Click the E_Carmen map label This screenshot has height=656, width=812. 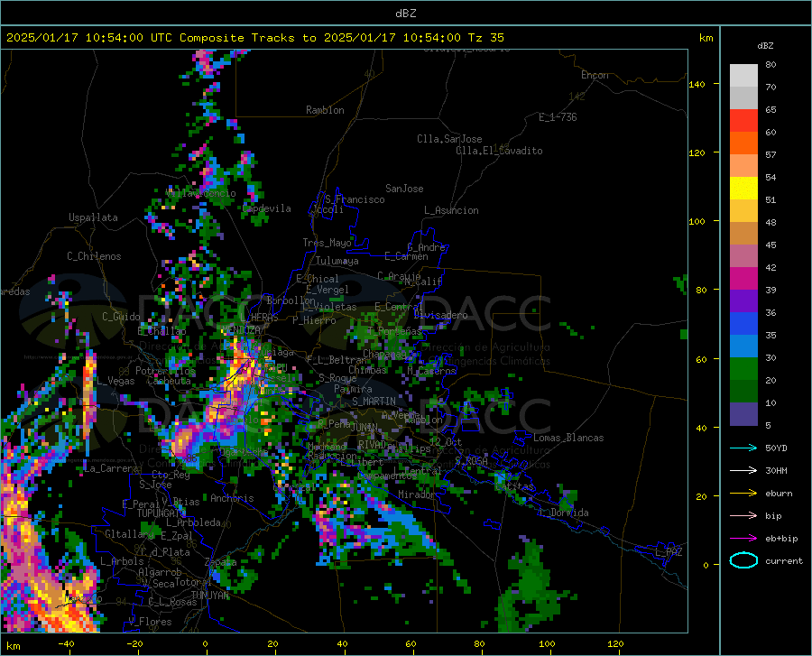point(406,256)
